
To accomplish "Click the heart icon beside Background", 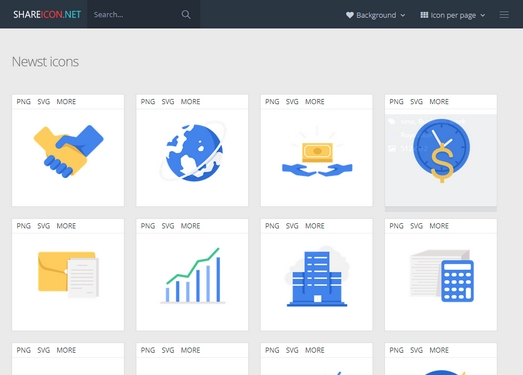I will click(350, 15).
